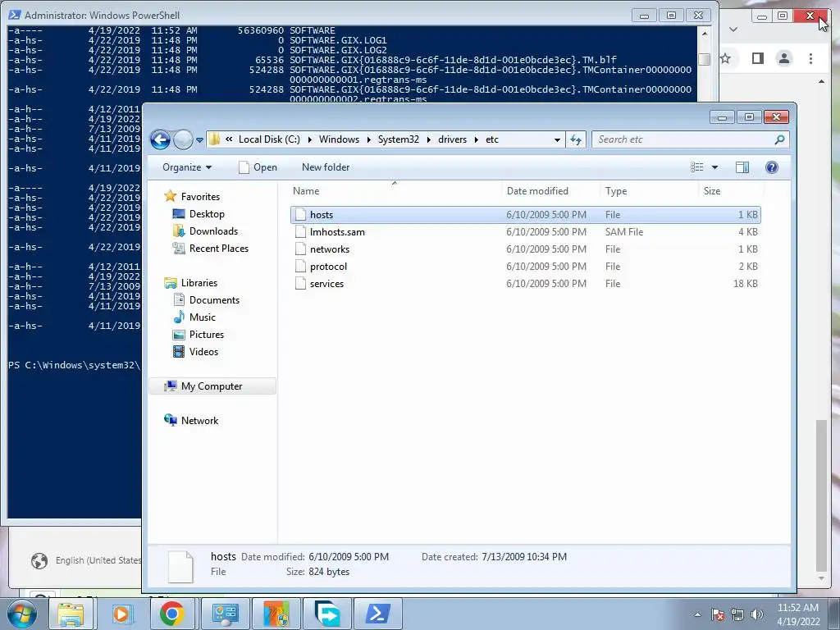The width and height of the screenshot is (840, 630).
Task: Click the Action Center flag icon
Action: pos(718,614)
